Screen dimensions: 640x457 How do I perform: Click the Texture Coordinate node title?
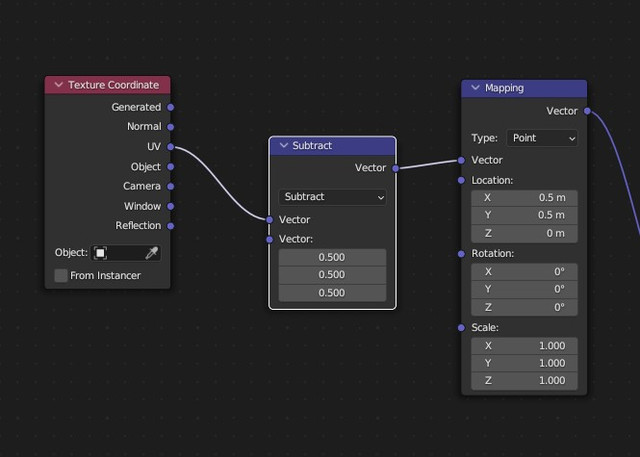tap(113, 85)
